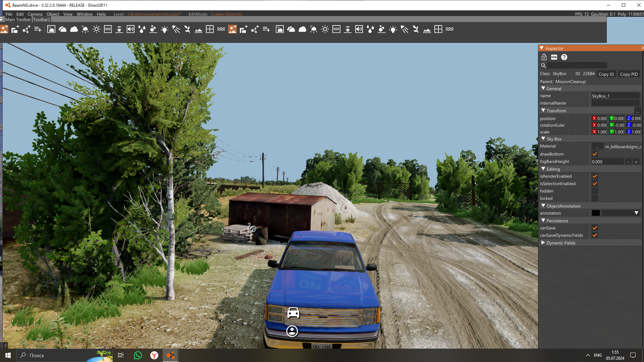Open the Camera menu
This screenshot has height=362, width=644.
click(35, 14)
